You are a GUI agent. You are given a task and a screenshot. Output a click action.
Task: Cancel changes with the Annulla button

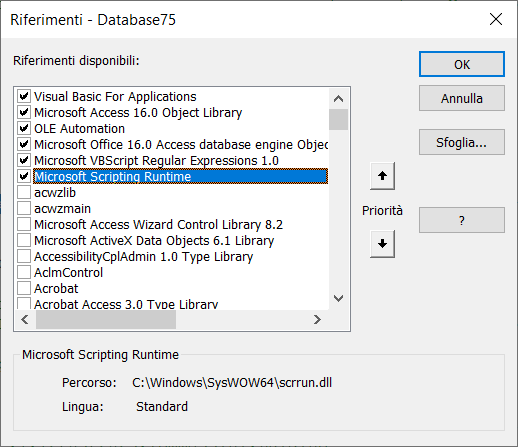point(462,98)
